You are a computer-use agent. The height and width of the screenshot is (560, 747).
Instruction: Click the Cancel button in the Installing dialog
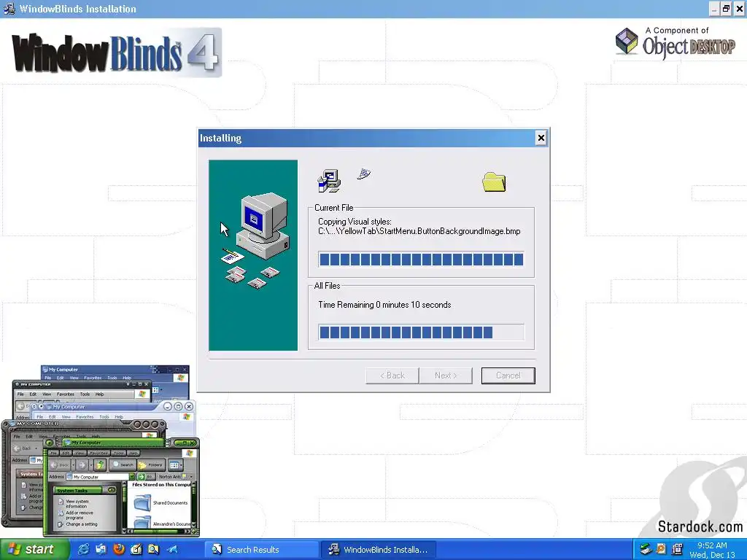[x=508, y=376]
